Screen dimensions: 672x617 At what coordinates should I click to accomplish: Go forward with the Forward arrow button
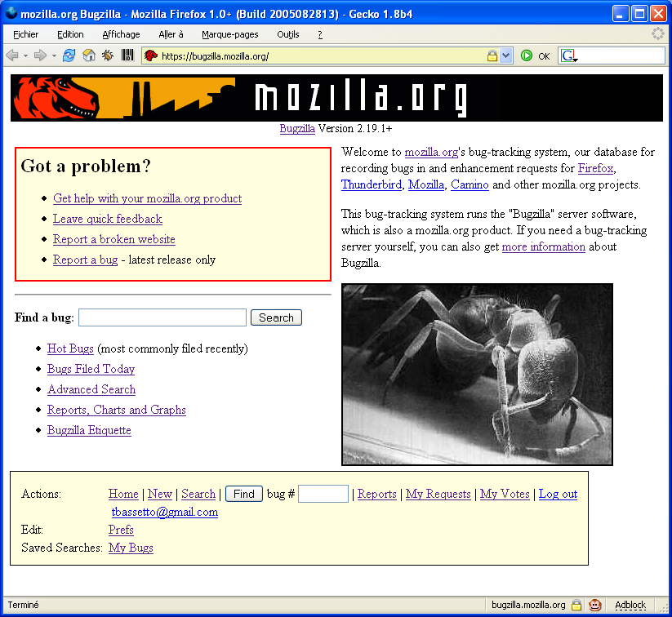coord(40,55)
